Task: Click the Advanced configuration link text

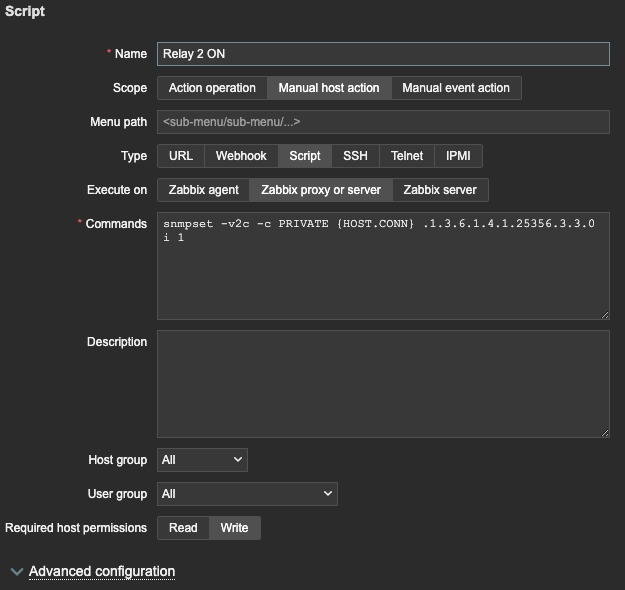Action: [x=102, y=572]
